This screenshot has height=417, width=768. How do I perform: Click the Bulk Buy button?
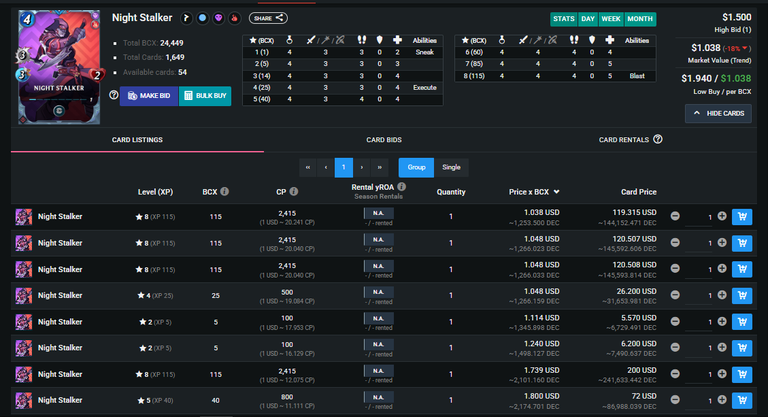205,96
